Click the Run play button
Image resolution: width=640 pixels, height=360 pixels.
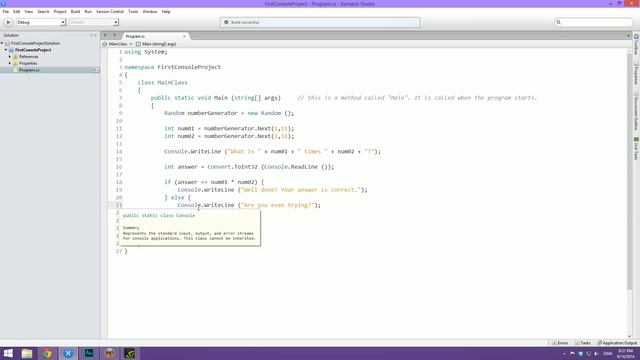tap(8, 22)
